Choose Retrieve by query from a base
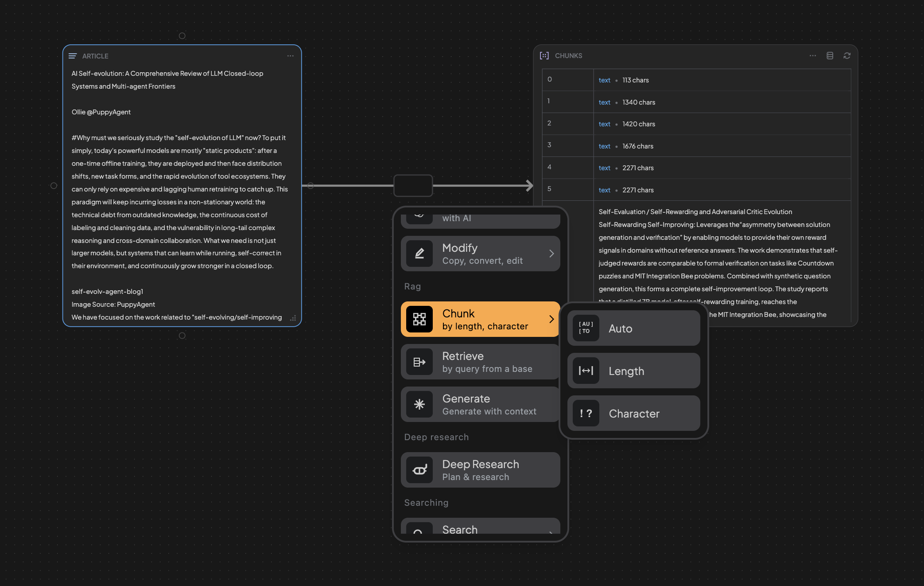Viewport: 924px width, 586px height. click(x=480, y=362)
